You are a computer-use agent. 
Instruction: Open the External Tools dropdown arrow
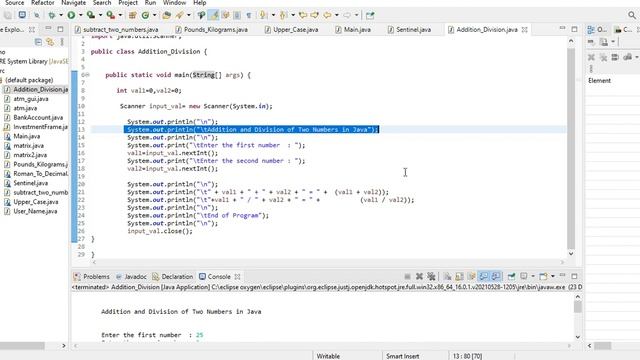tap(120, 16)
